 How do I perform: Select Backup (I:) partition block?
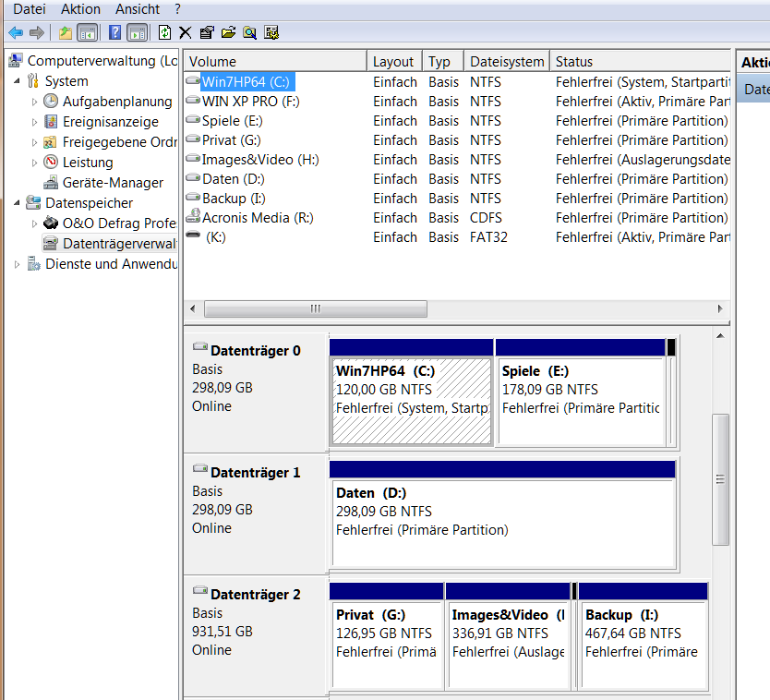point(644,644)
